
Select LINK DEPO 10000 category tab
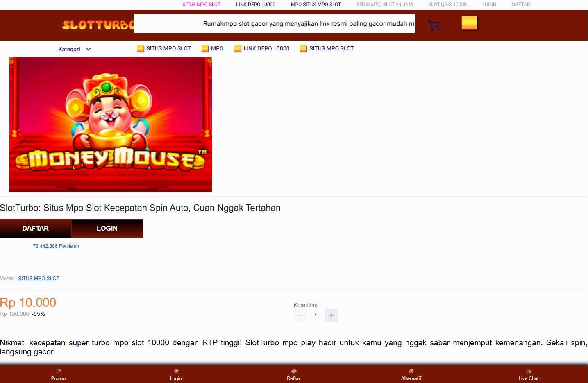262,48
